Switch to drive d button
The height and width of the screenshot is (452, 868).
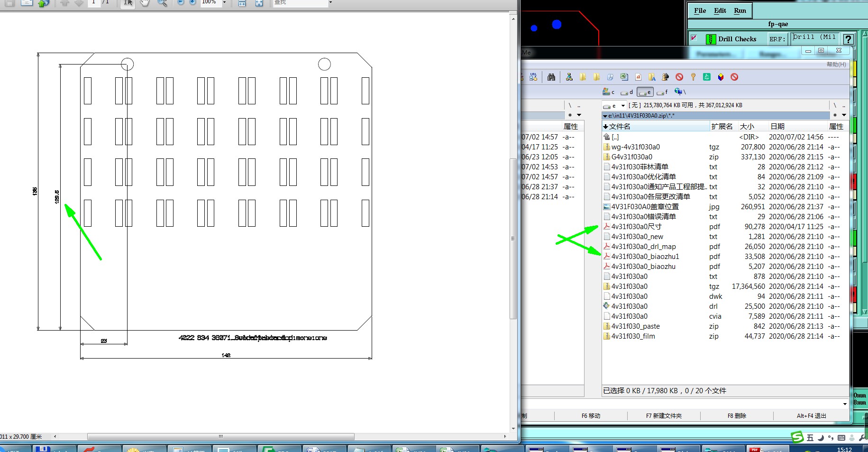[627, 92]
